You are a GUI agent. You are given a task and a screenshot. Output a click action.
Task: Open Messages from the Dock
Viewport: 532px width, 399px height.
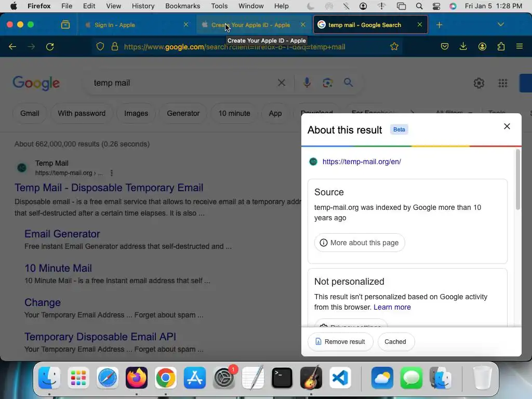[x=411, y=378]
